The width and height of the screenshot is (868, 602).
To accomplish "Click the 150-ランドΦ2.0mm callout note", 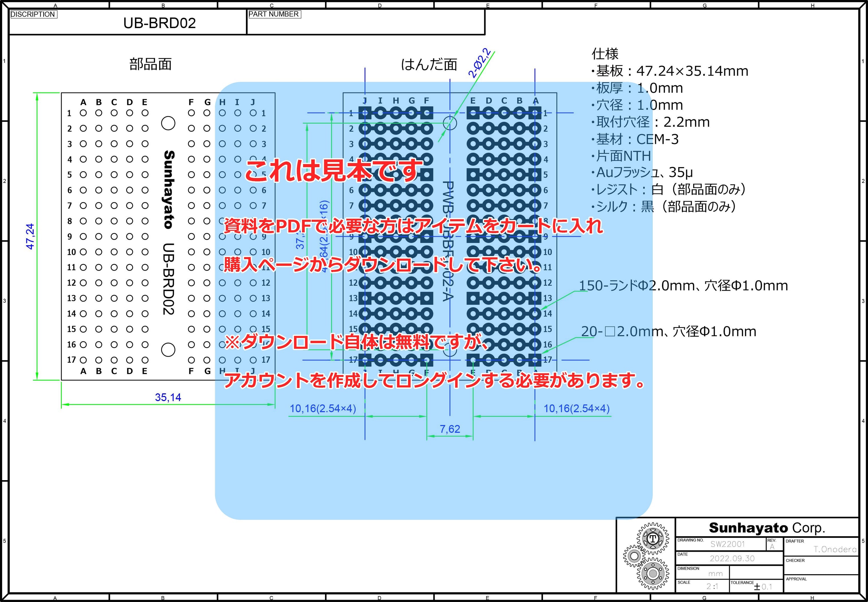I will point(684,286).
